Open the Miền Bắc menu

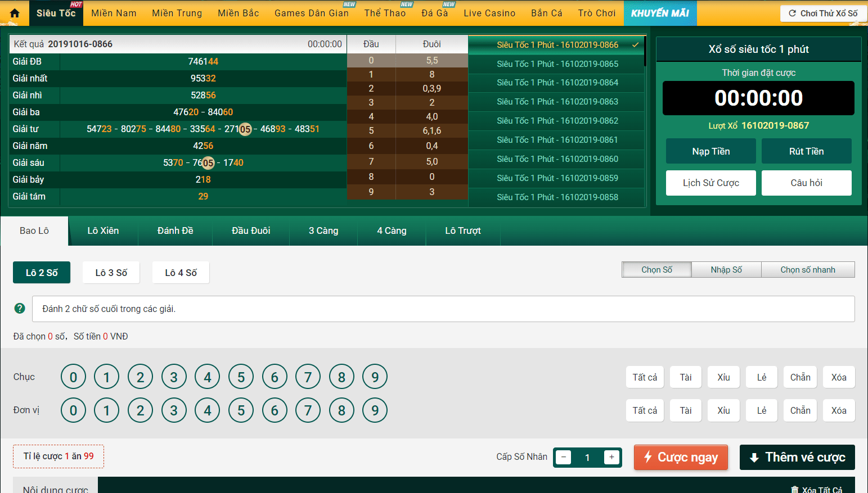coord(238,13)
